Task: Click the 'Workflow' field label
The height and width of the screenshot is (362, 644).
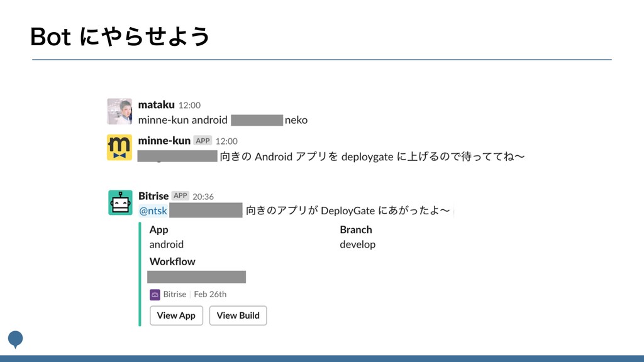Action: point(172,261)
